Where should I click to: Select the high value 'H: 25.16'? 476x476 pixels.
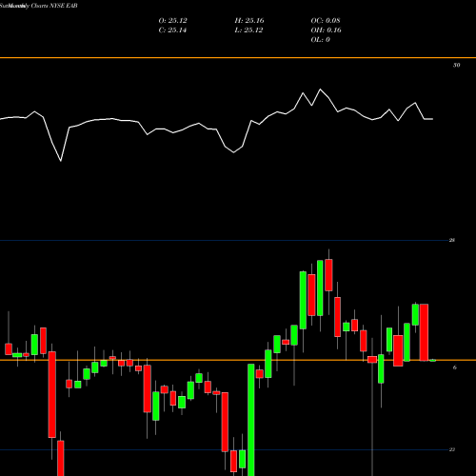tap(249, 21)
